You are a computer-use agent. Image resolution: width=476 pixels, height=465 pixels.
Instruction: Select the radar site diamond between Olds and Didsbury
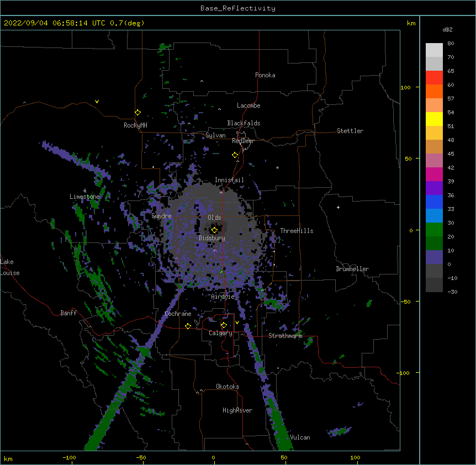[214, 230]
